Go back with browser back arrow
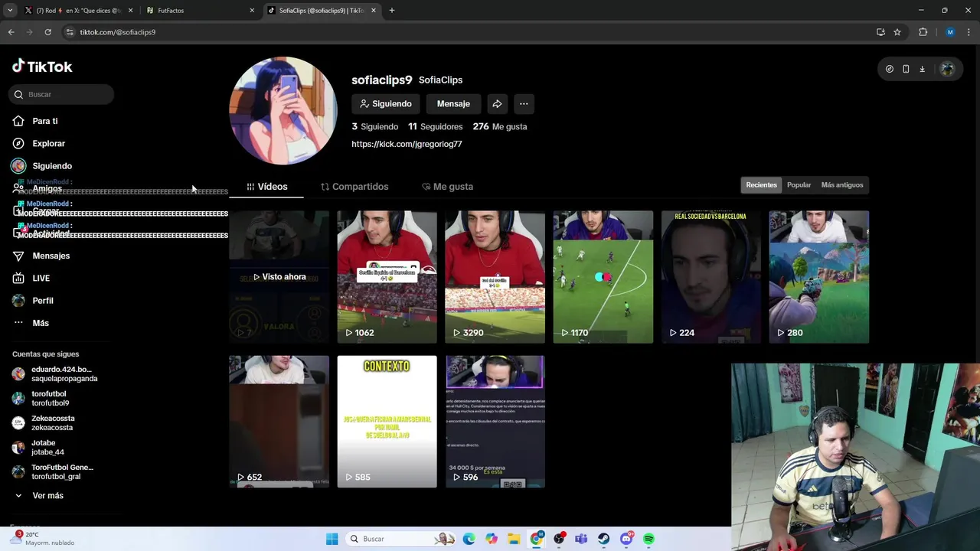The height and width of the screenshot is (551, 980). 11,32
